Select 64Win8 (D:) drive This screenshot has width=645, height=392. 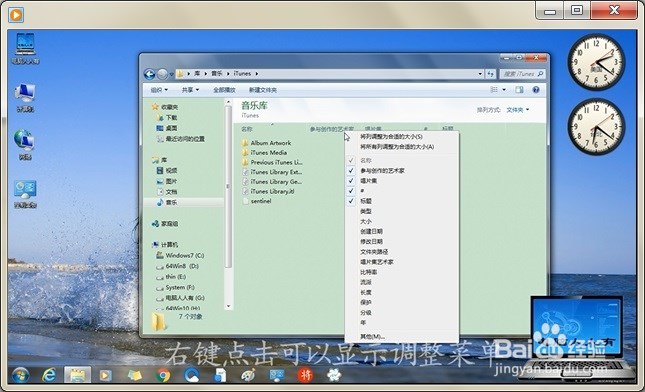coord(177,266)
